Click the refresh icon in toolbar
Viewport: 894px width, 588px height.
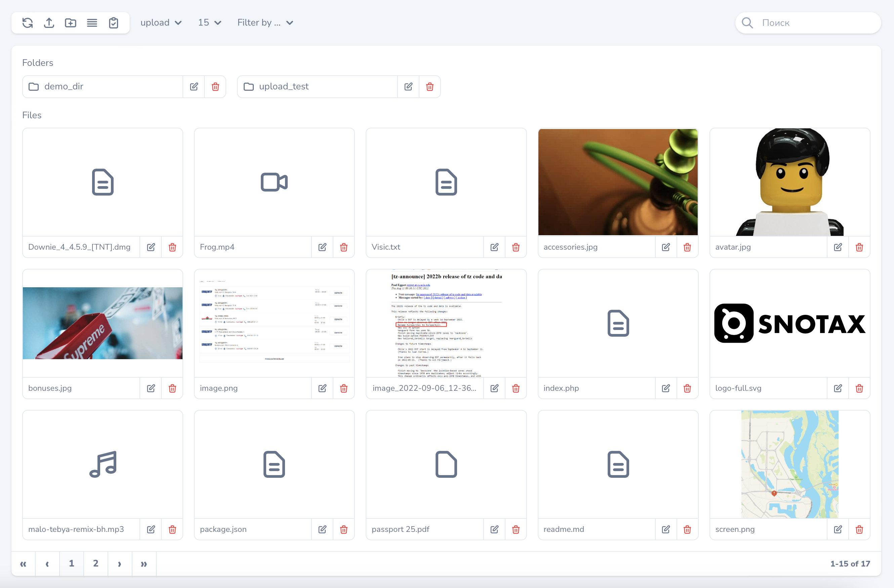click(28, 23)
